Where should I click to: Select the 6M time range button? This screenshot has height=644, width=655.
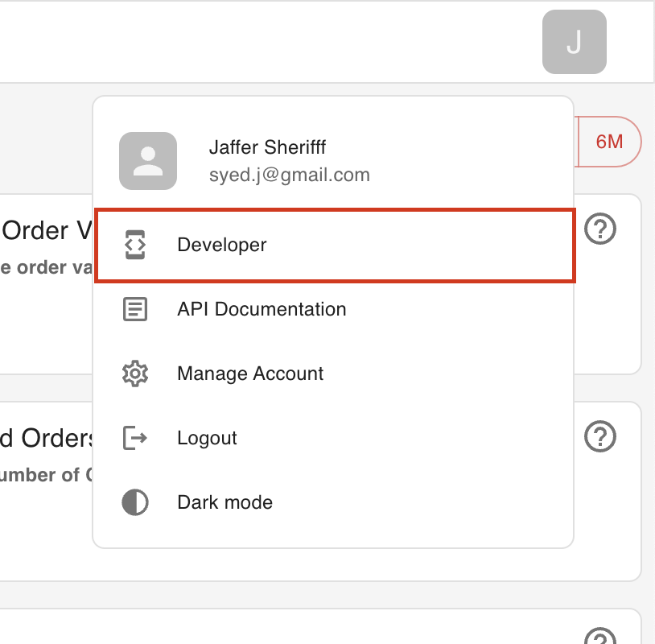click(609, 142)
